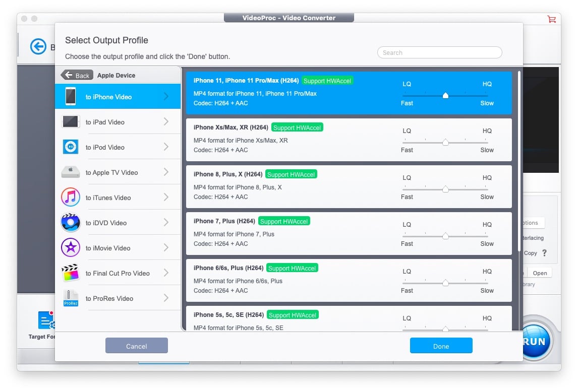Click the Done button
The image size is (578, 392).
coord(441,346)
